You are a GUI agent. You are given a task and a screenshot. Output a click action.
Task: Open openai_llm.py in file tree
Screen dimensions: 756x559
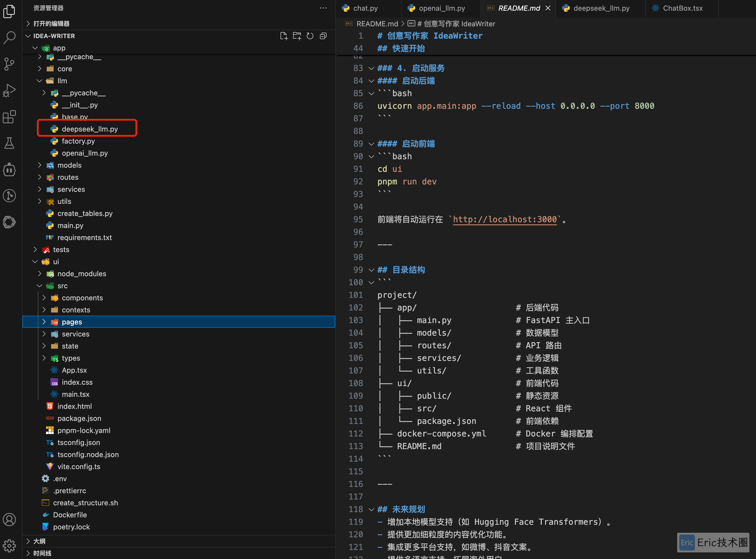[179, 153]
